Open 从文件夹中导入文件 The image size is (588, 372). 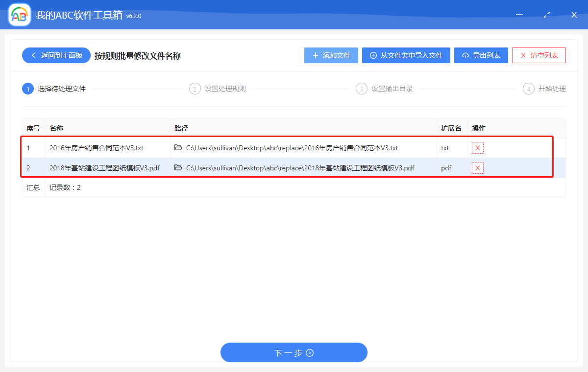click(406, 55)
